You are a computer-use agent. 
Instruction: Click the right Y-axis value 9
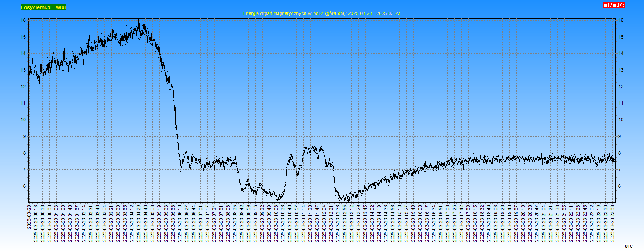click(619, 136)
